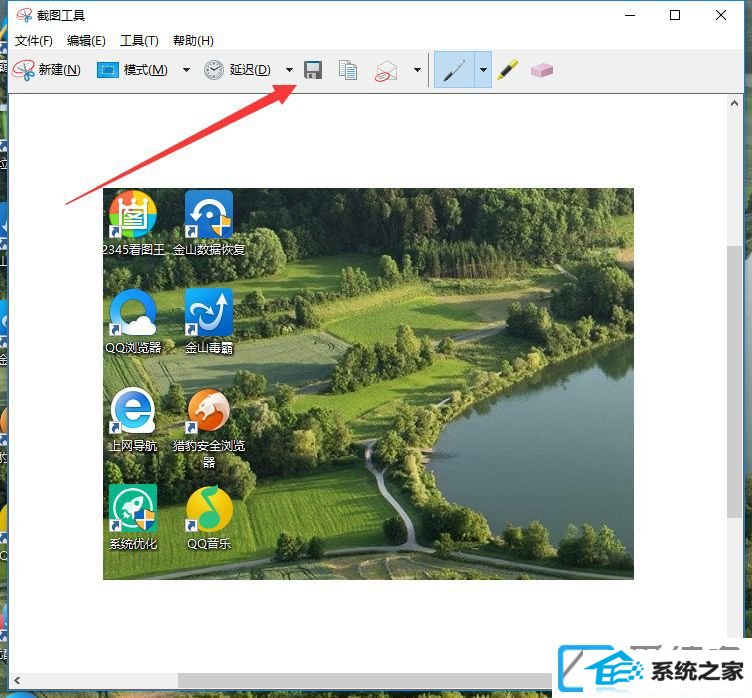Select the pink Eraser tool

(x=542, y=71)
